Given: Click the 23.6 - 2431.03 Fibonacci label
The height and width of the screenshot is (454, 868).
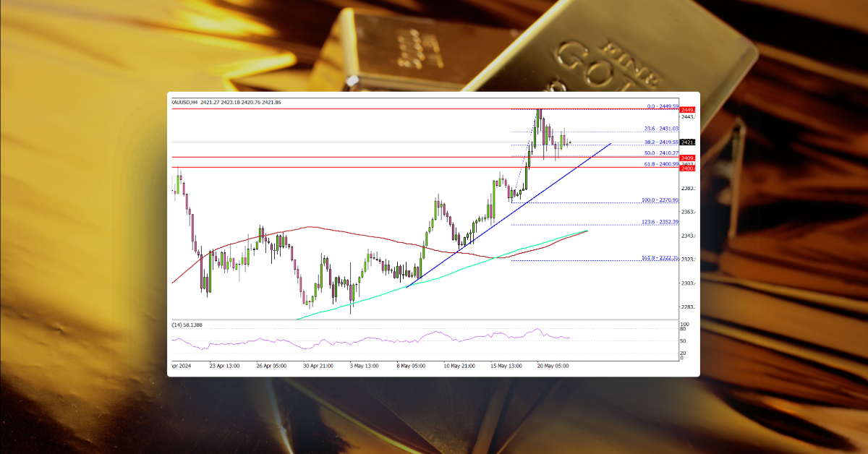Looking at the screenshot, I should pos(660,128).
